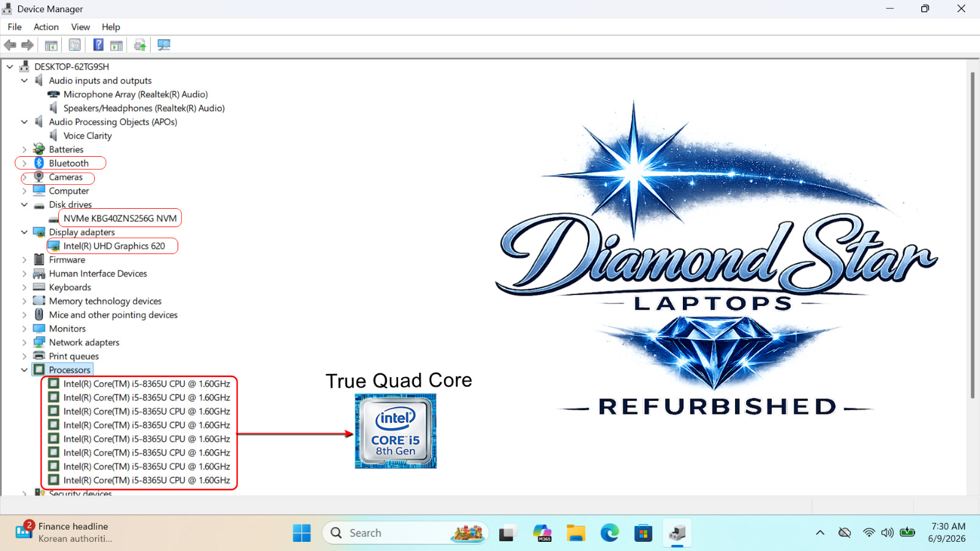Open the Action menu

(x=46, y=27)
